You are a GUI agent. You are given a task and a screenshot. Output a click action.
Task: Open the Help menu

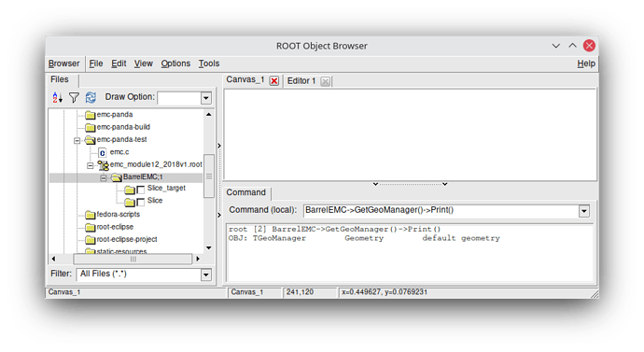click(586, 63)
